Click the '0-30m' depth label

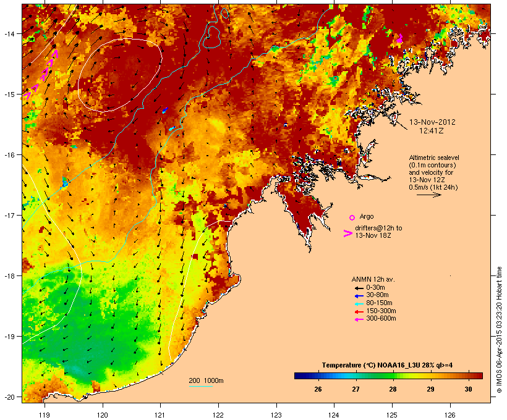[375, 288]
